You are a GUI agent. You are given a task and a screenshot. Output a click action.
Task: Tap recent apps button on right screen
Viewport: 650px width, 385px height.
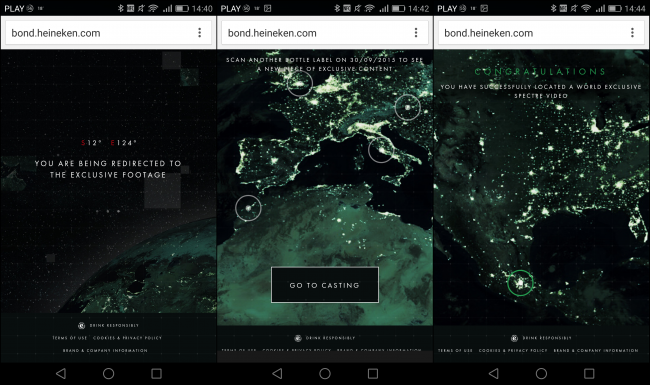(589, 373)
